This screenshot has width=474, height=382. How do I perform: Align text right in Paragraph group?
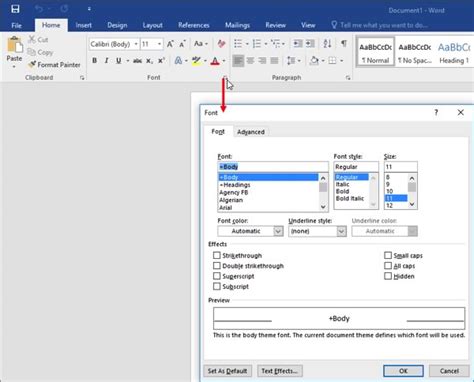point(262,61)
